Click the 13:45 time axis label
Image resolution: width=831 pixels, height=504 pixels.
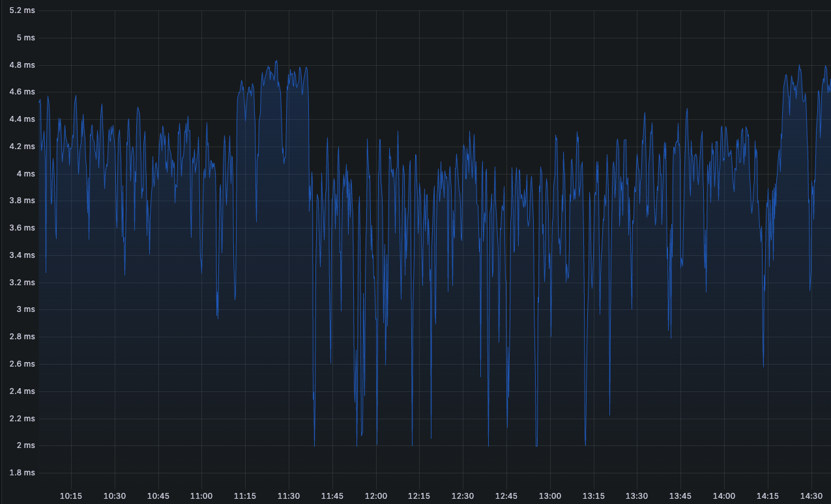(x=680, y=496)
